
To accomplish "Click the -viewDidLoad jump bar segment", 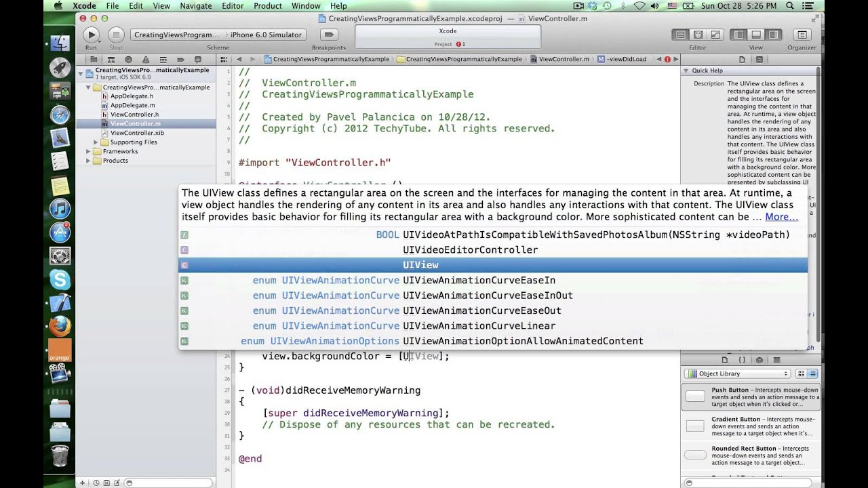I will click(622, 60).
